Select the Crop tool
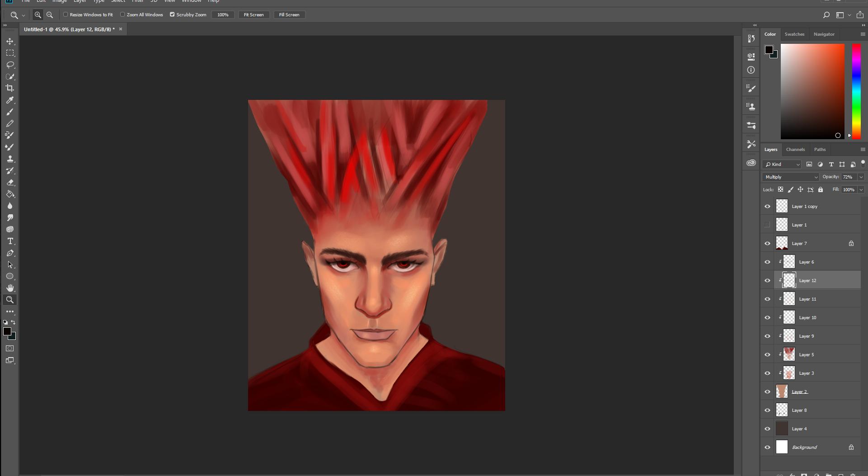Viewport: 868px width, 476px height. pyautogui.click(x=10, y=88)
